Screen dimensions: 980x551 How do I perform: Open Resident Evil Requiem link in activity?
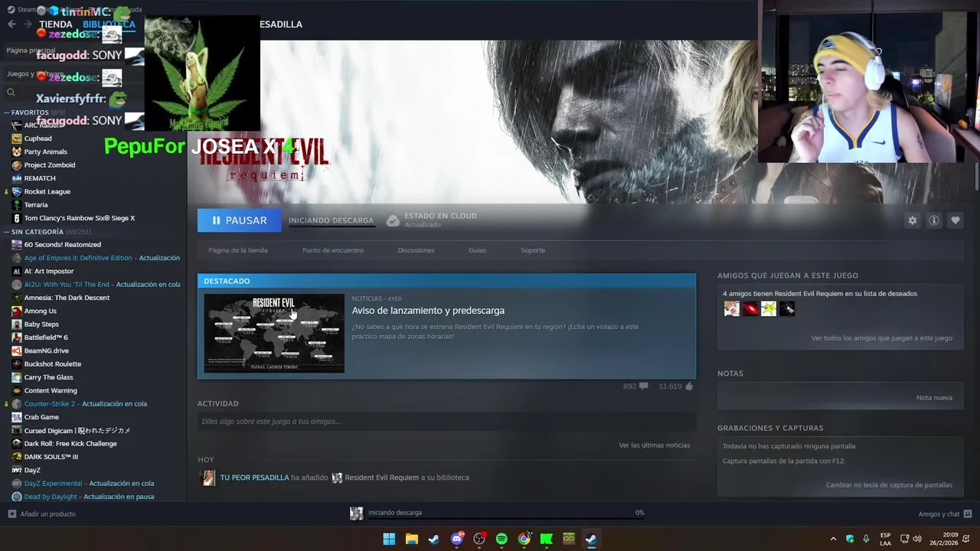pyautogui.click(x=381, y=478)
